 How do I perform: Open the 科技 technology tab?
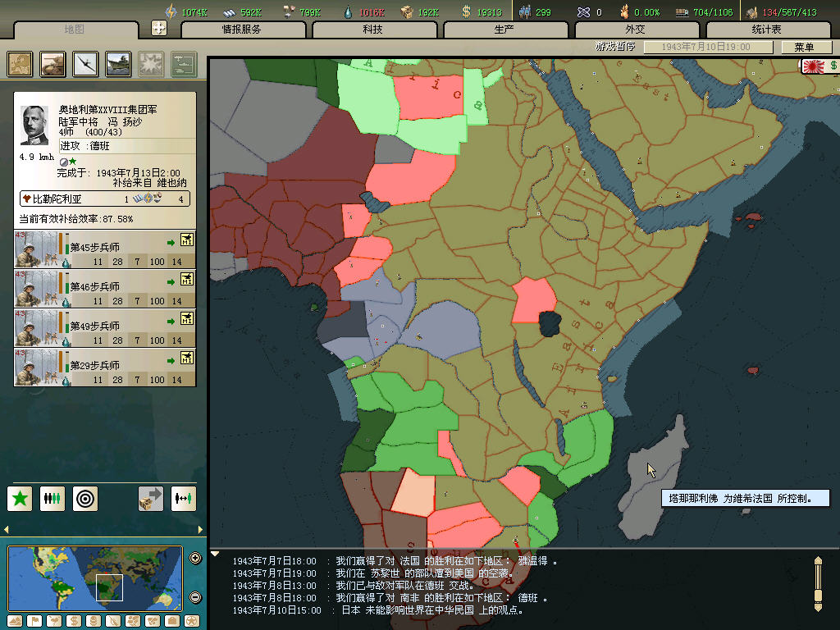coord(374,30)
